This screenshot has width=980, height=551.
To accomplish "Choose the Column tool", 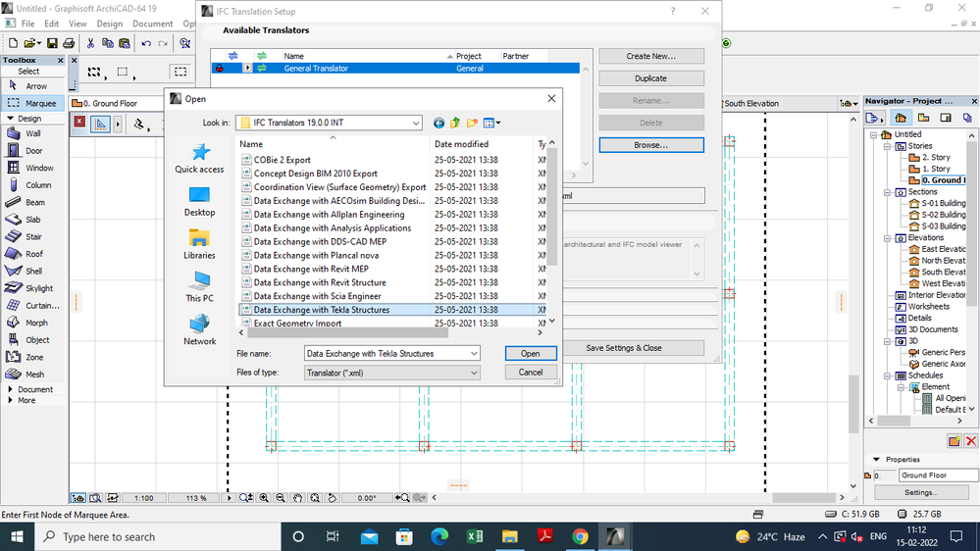I will point(33,185).
